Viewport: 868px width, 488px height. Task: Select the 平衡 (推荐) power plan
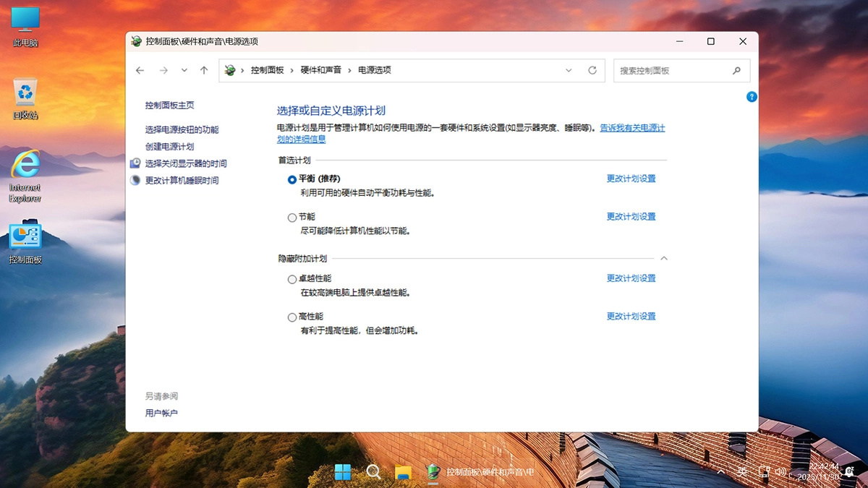[x=292, y=179]
